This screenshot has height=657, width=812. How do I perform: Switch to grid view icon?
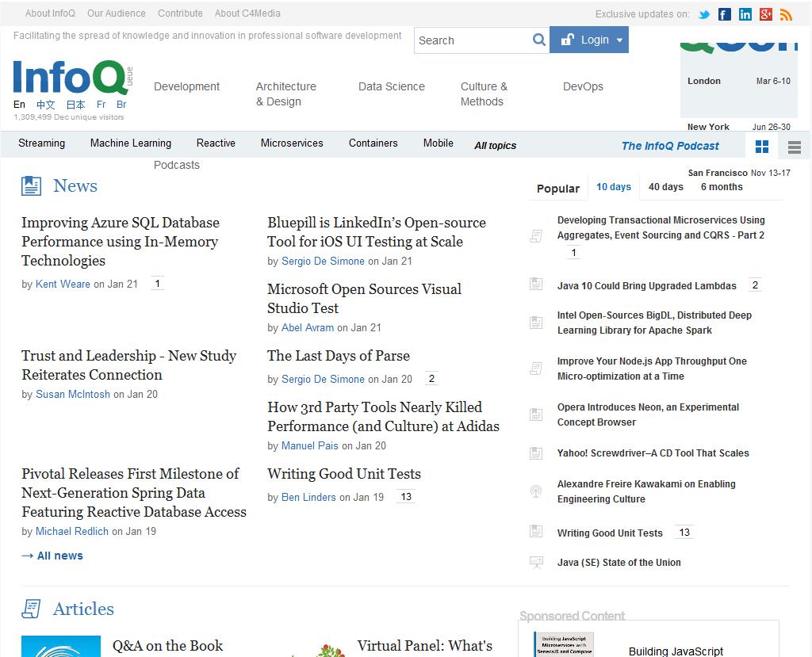click(762, 147)
